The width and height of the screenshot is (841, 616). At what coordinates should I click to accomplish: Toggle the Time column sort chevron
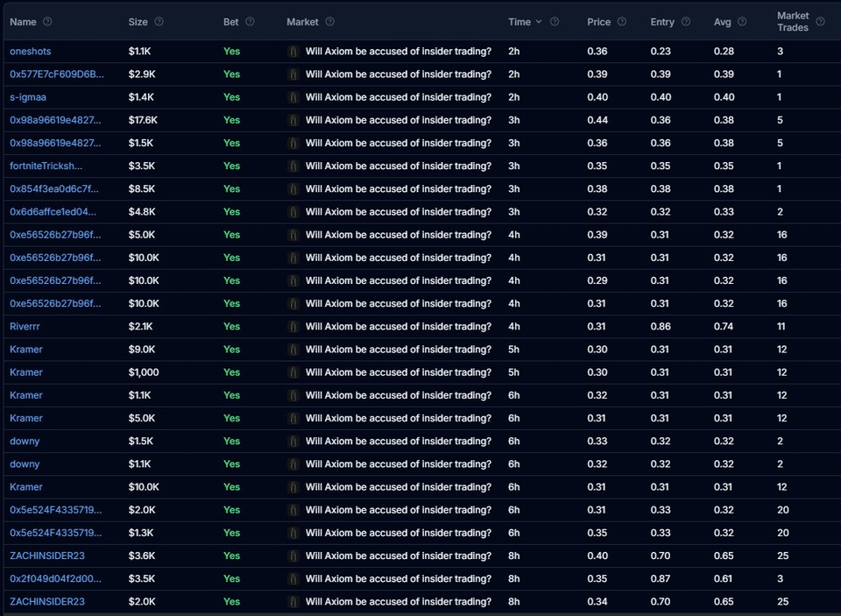click(x=539, y=22)
